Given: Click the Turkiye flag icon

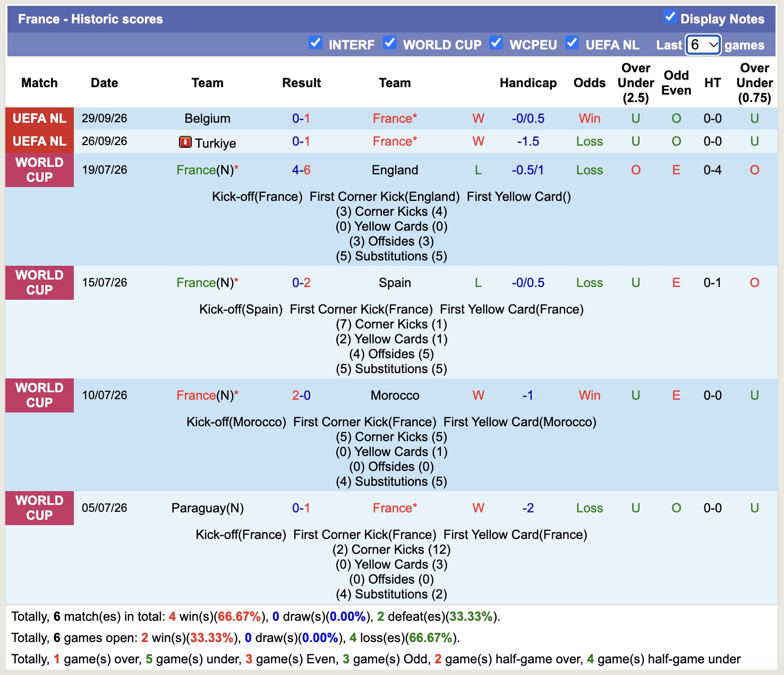Looking at the screenshot, I should point(185,142).
